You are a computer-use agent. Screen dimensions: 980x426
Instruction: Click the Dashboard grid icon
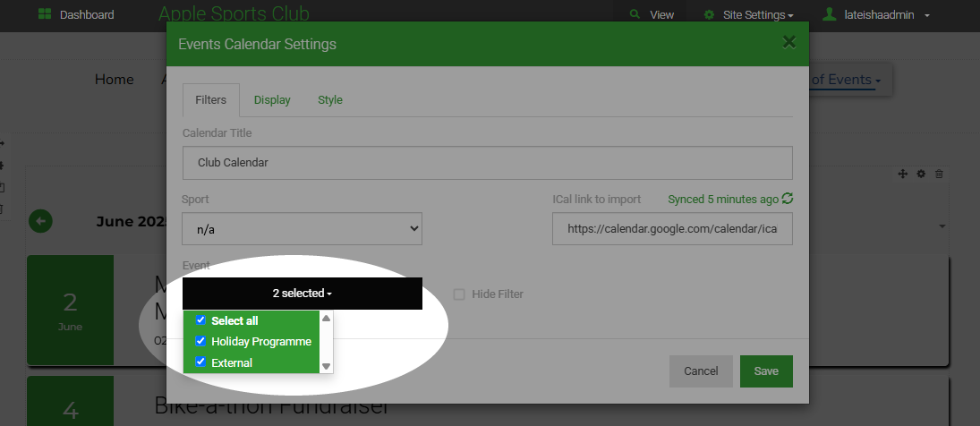[x=45, y=15]
